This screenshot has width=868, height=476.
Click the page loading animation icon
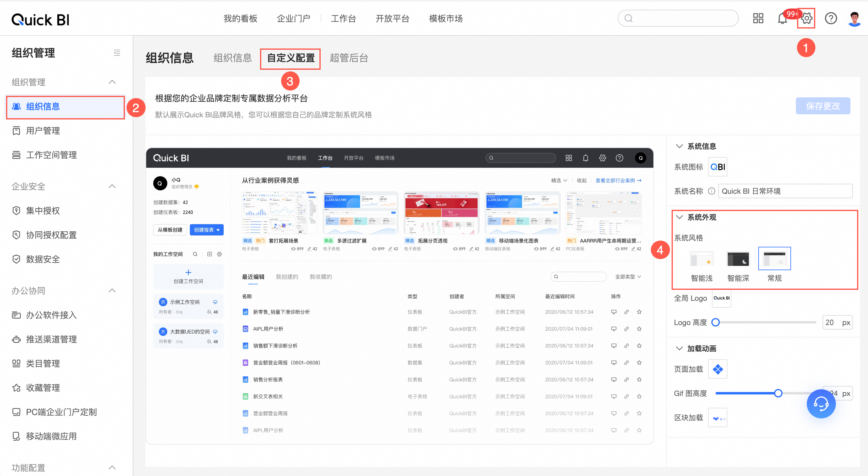click(x=717, y=369)
